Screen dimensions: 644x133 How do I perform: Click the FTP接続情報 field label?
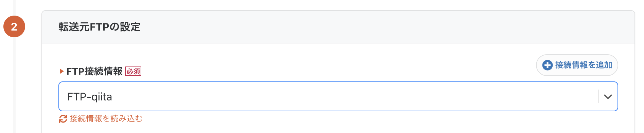[x=94, y=71]
